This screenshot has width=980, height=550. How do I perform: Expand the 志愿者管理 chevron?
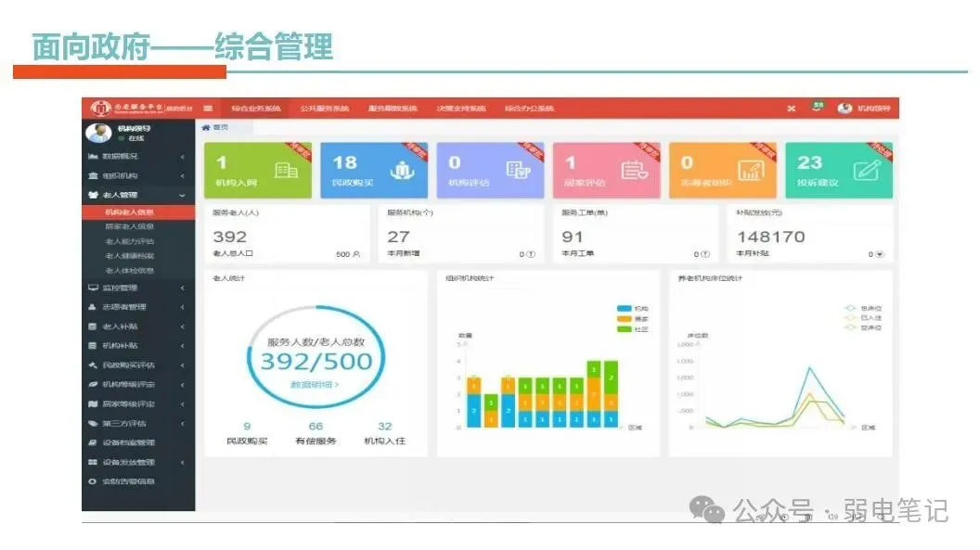tap(183, 307)
